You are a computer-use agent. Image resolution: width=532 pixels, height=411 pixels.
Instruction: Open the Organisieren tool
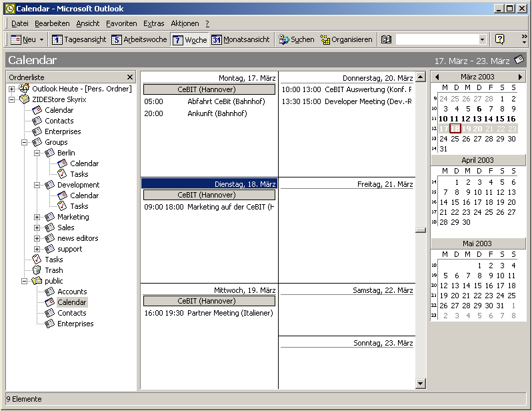pos(347,40)
